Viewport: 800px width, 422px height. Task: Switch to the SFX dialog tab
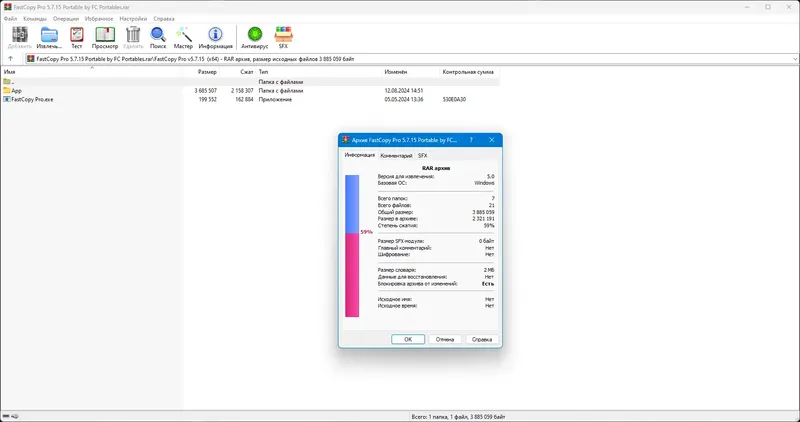click(x=422, y=156)
